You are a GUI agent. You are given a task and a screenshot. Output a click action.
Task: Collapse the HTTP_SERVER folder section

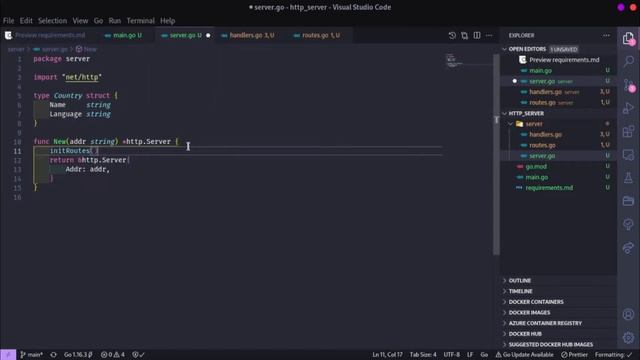[526, 113]
